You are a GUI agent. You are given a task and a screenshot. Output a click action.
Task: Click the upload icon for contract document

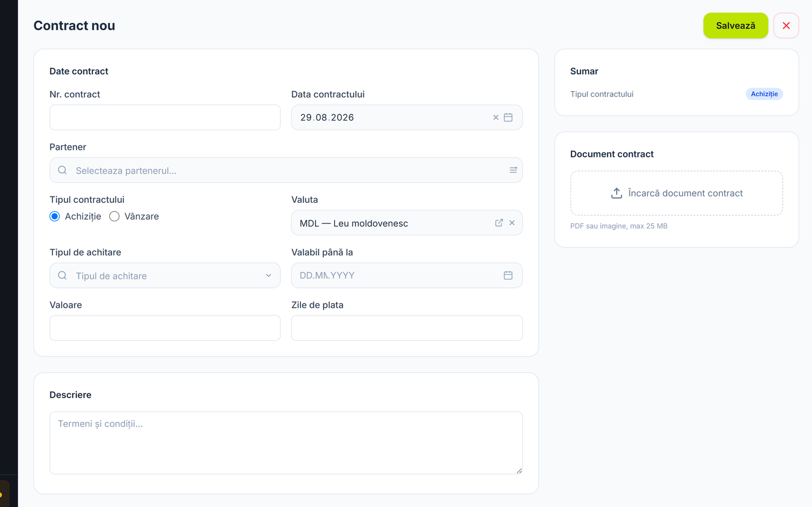[x=617, y=193]
